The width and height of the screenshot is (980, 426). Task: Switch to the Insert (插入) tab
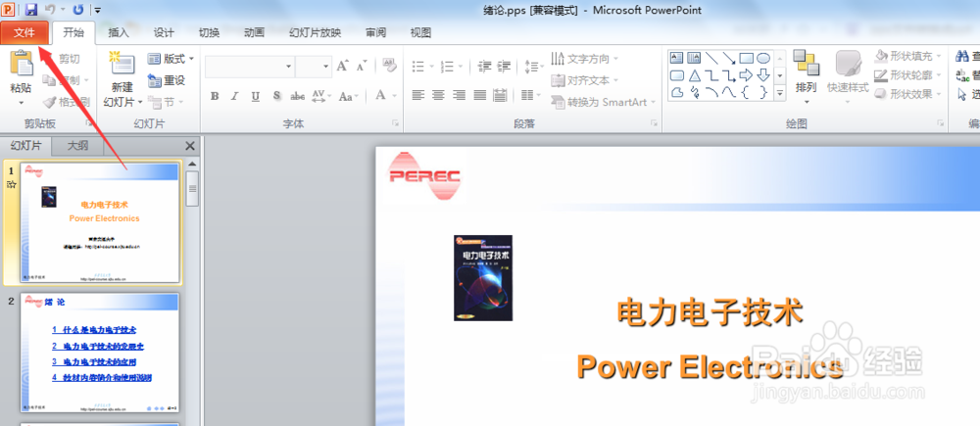coord(119,33)
